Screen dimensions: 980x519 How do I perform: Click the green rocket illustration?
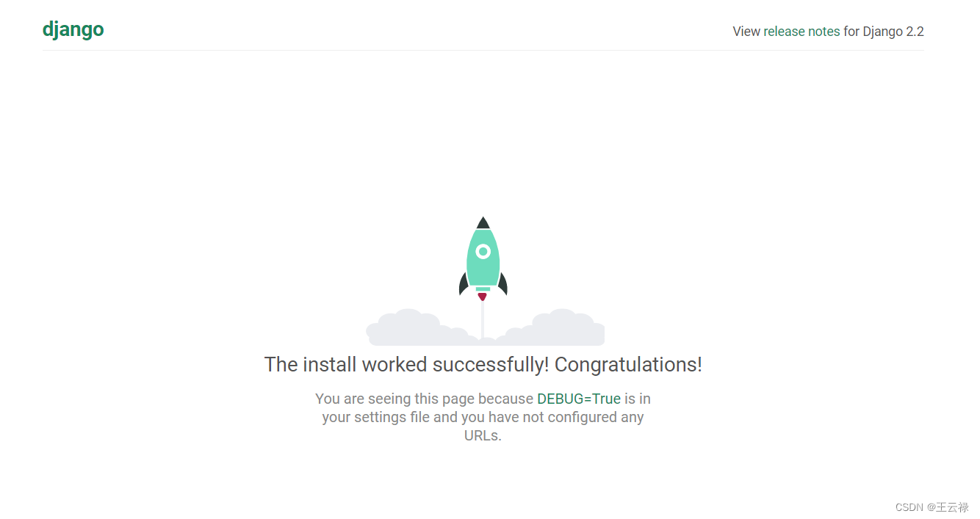point(483,258)
